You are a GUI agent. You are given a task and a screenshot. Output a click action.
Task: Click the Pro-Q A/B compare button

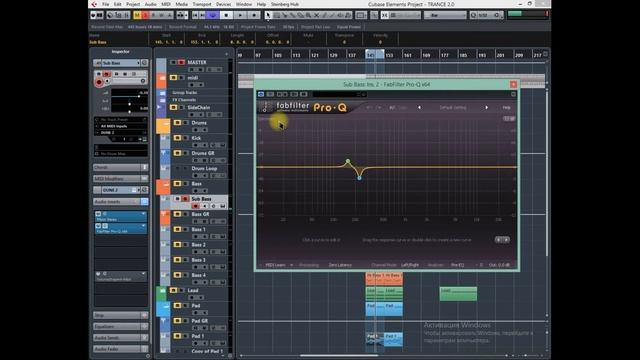pos(392,107)
